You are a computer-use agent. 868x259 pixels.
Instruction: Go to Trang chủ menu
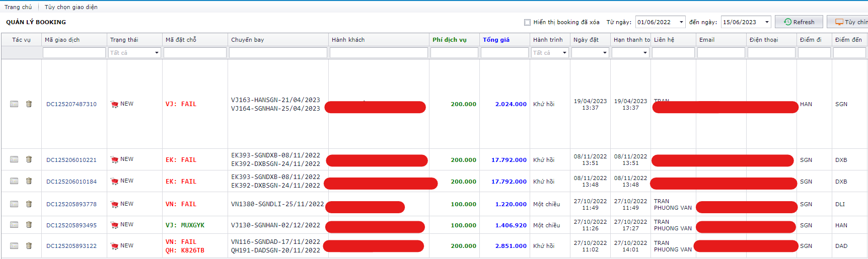point(18,7)
